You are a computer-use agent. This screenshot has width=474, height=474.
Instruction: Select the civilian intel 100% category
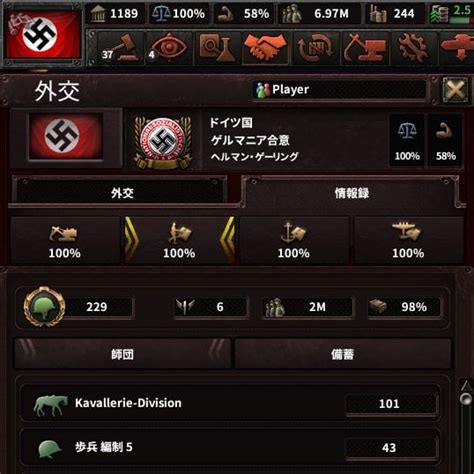pyautogui.click(x=65, y=240)
